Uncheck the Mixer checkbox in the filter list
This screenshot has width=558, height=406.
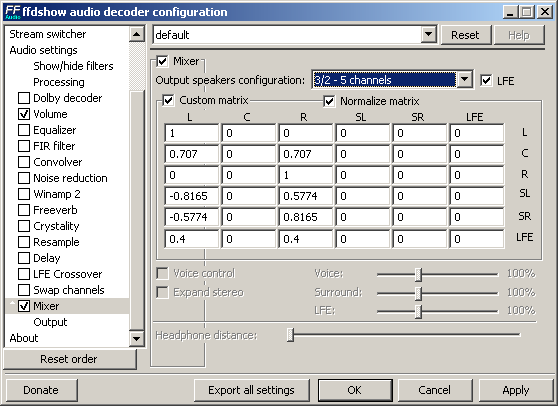pos(24,306)
